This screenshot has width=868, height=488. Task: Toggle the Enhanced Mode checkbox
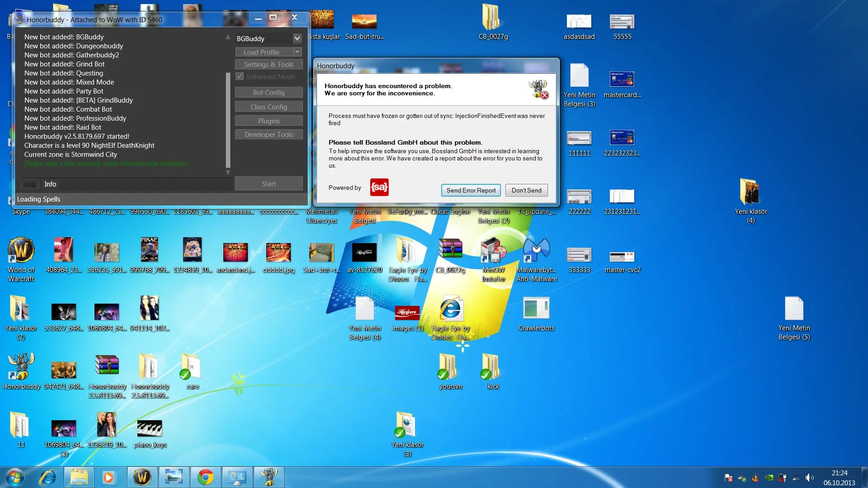tap(240, 76)
